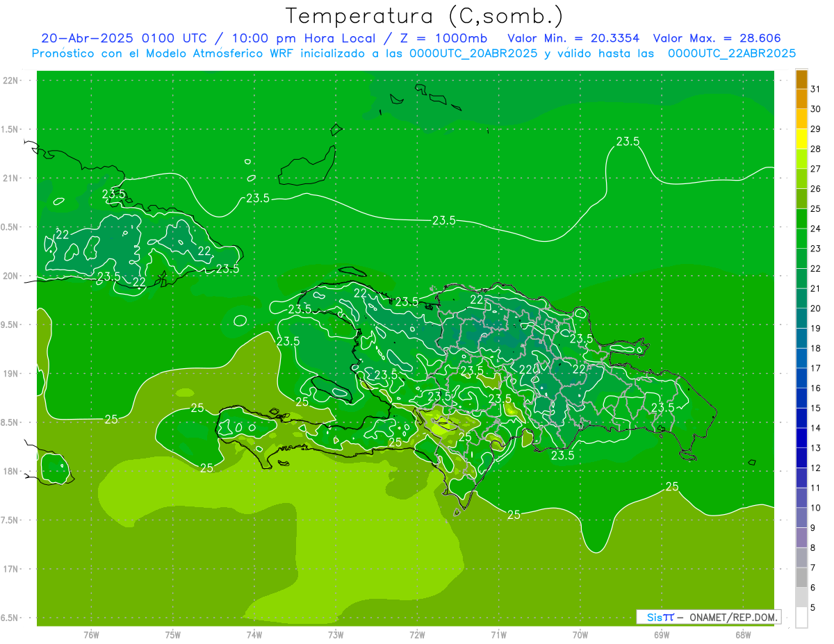834x644 pixels.
Task: Click the "71W" longitude axis label
Action: (498, 635)
